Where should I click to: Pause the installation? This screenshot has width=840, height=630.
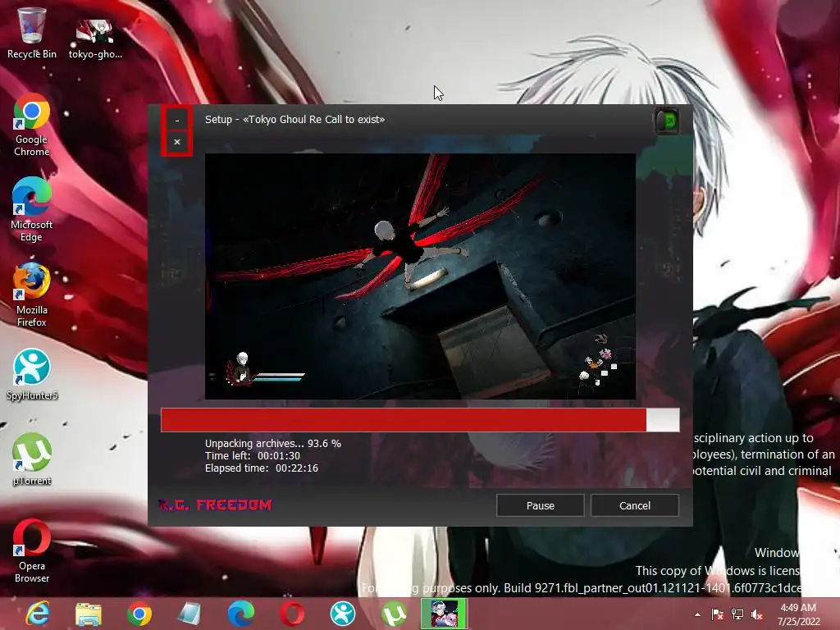point(540,505)
